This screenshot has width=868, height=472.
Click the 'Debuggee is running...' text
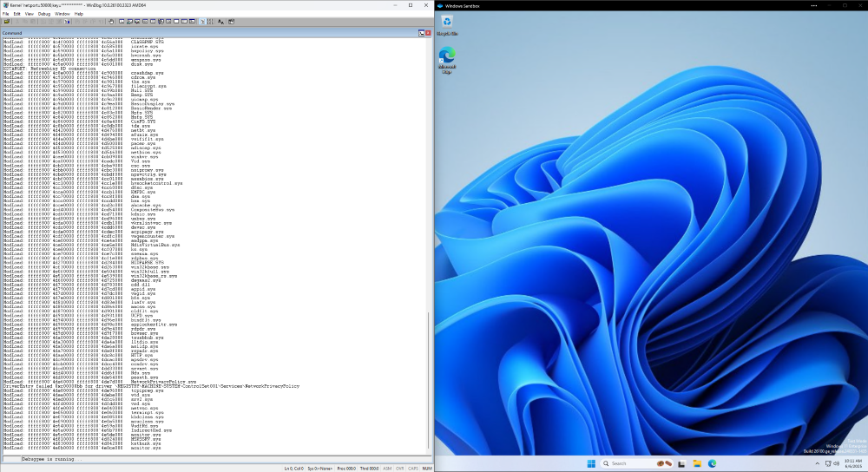click(x=51, y=459)
